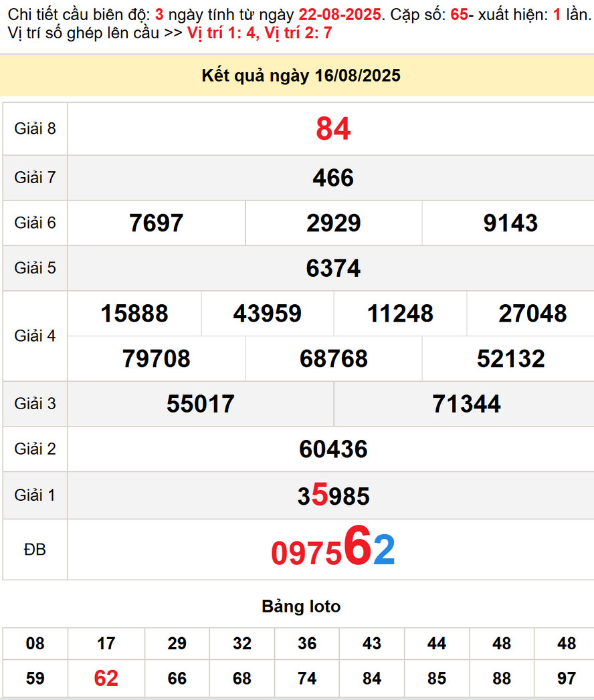This screenshot has height=700, width=594.
Task: Select the 97 cell in loto table
Action: [566, 679]
